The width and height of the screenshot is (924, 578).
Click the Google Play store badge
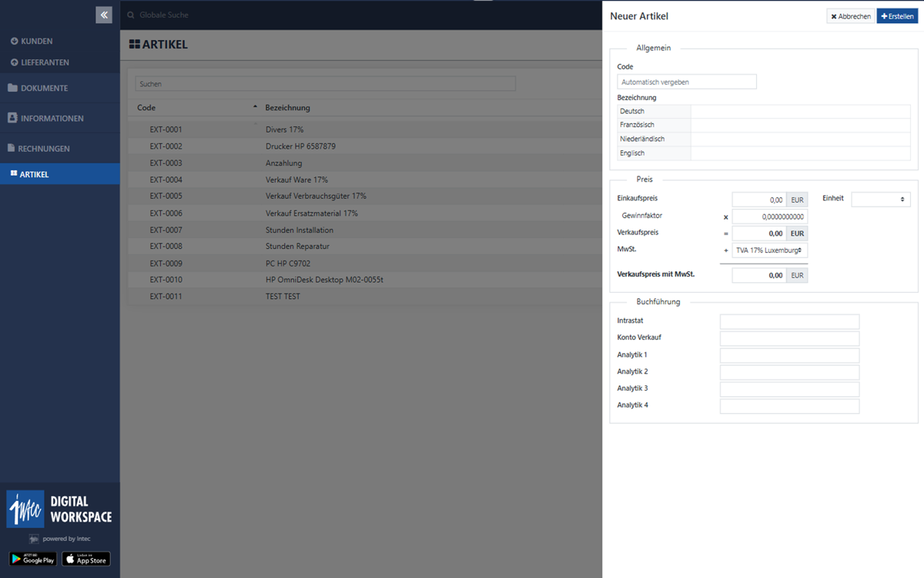click(32, 559)
